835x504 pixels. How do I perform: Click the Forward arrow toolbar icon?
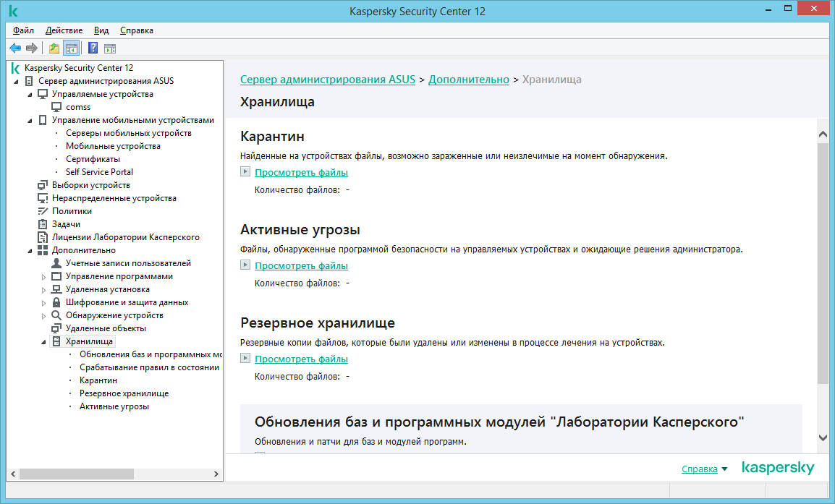click(x=32, y=48)
